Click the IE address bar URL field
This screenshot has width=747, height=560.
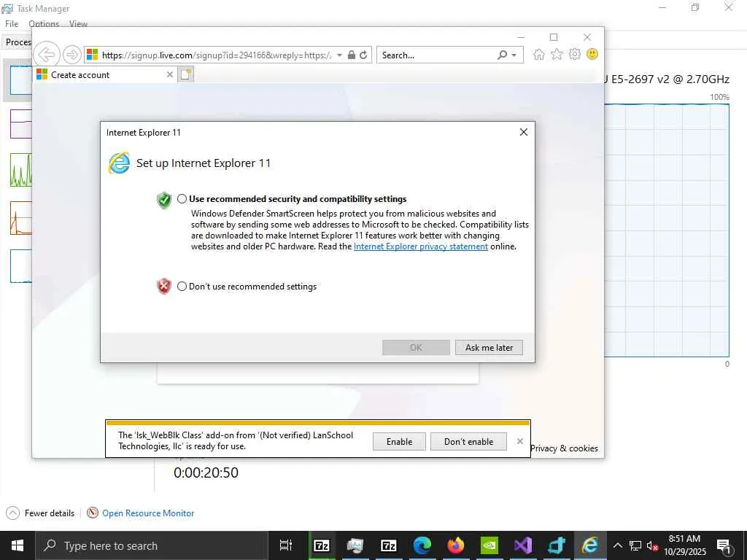(x=216, y=55)
